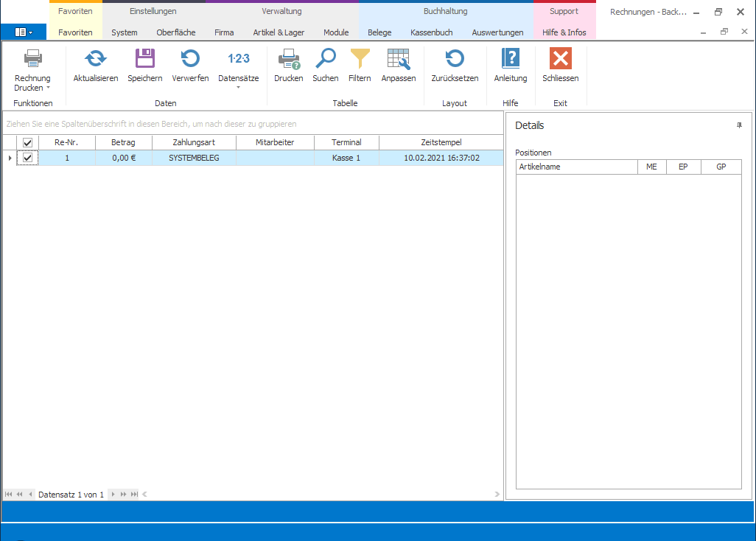The image size is (756, 541).
Task: Select the 0,00 € amount cell
Action: point(124,158)
